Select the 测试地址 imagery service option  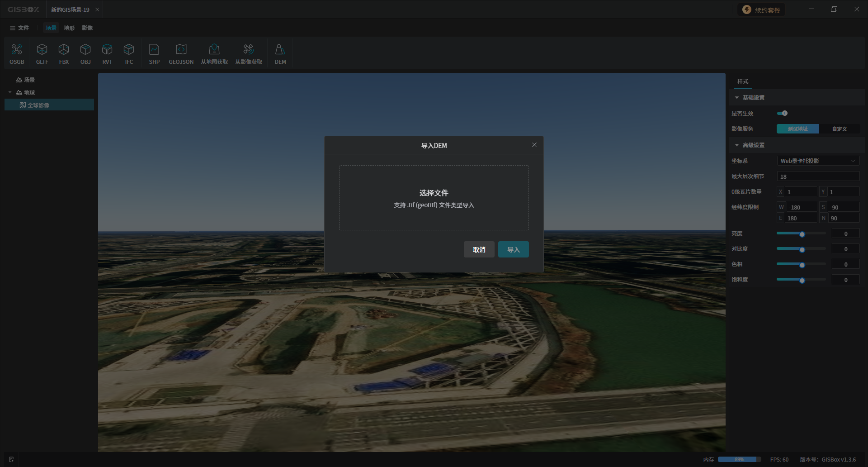pyautogui.click(x=797, y=129)
